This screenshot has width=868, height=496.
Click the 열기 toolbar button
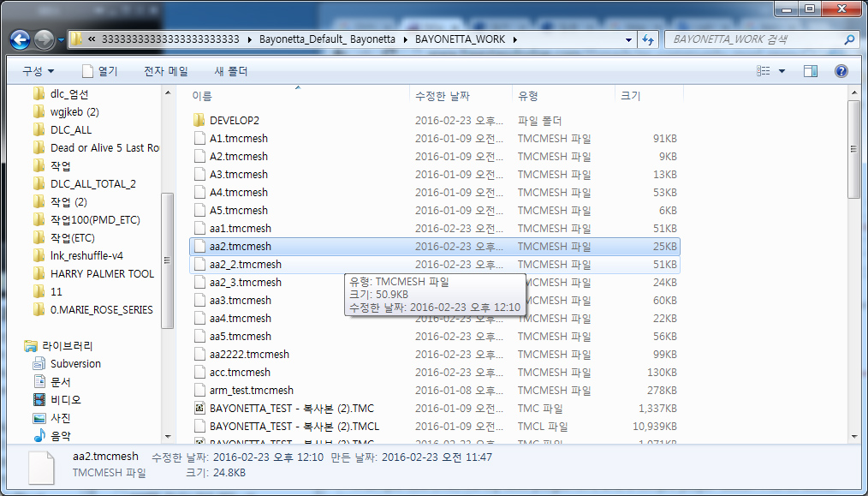(99, 71)
